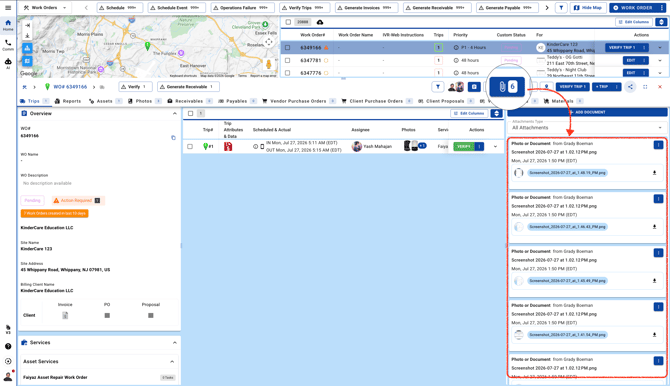Click the red PDF trip attribute icon
This screenshot has height=386, width=670.
point(228,146)
